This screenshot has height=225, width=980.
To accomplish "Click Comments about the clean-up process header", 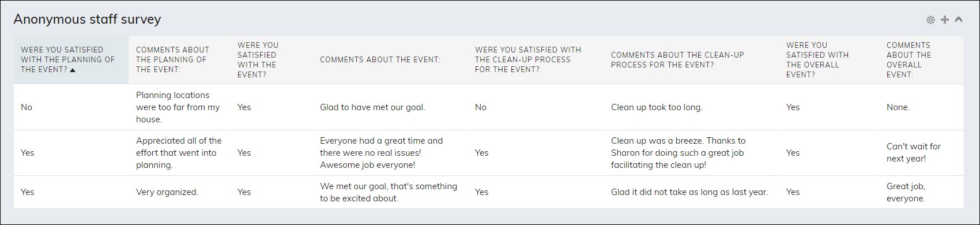I will point(691,60).
